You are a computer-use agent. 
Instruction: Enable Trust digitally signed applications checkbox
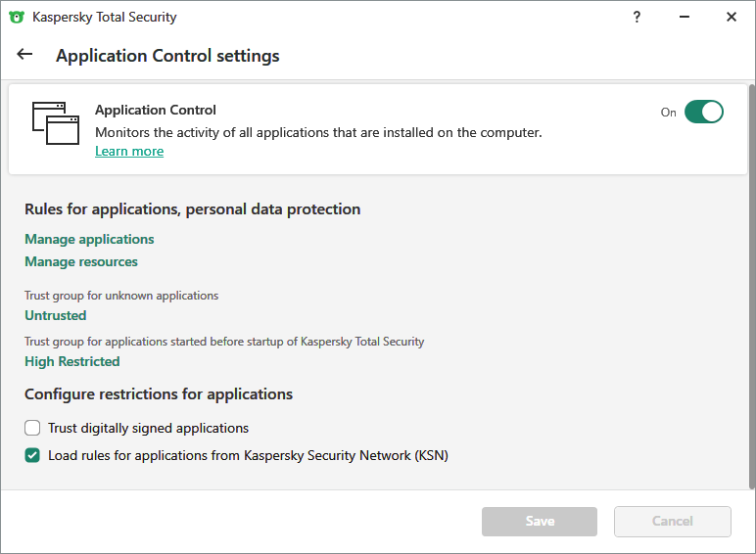33,428
